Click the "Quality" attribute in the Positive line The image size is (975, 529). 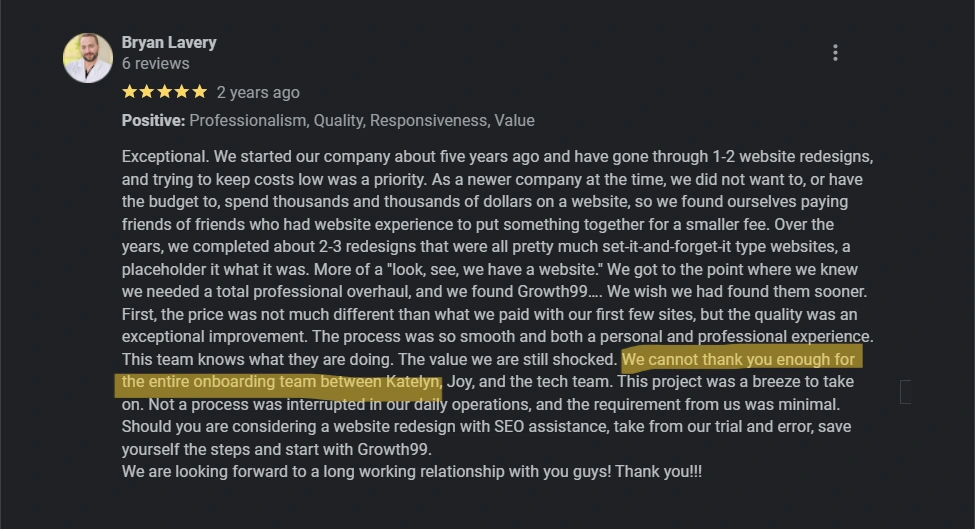(340, 121)
